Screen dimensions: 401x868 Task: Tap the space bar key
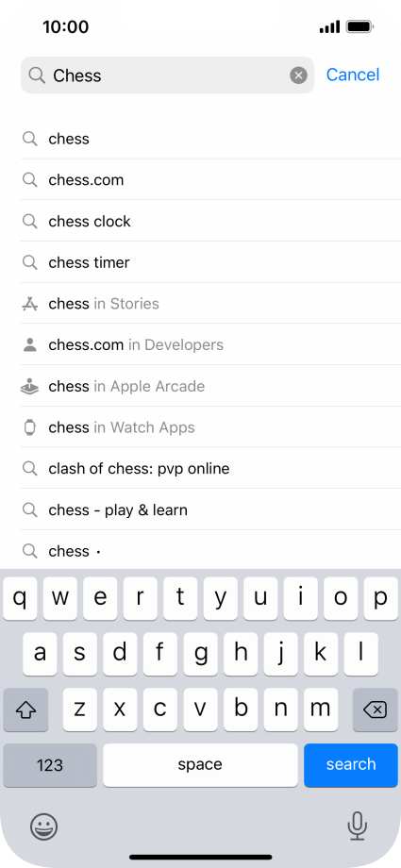pos(200,765)
